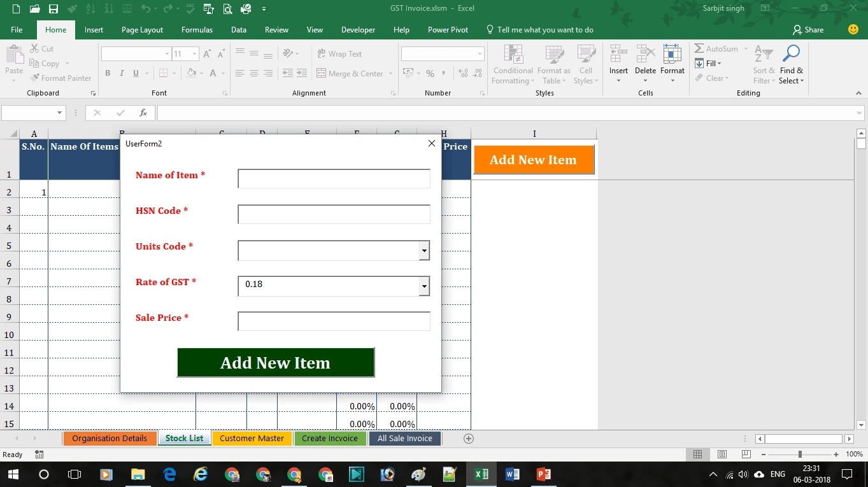Open PowerPoint from the Windows taskbar
The height and width of the screenshot is (487, 868).
(543, 474)
